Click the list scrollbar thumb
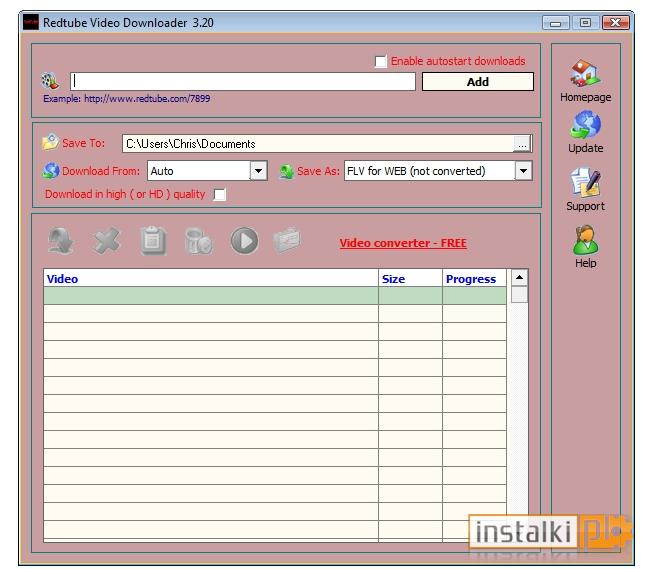 pyautogui.click(x=520, y=295)
